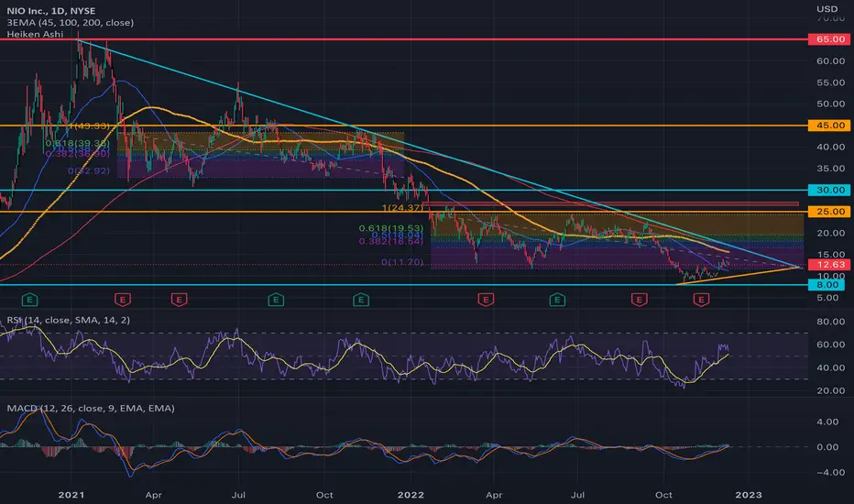Select the red earnings marker before April 2022
This screenshot has width=854, height=504.
(x=486, y=300)
